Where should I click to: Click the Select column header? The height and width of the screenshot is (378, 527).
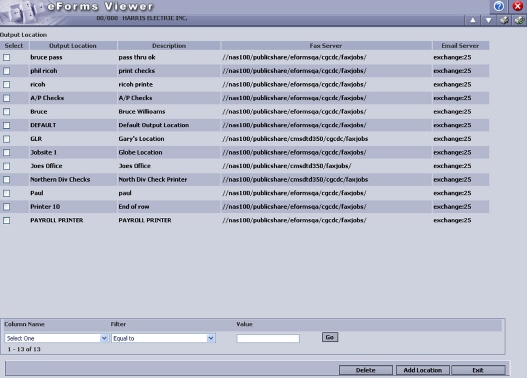[x=14, y=45]
